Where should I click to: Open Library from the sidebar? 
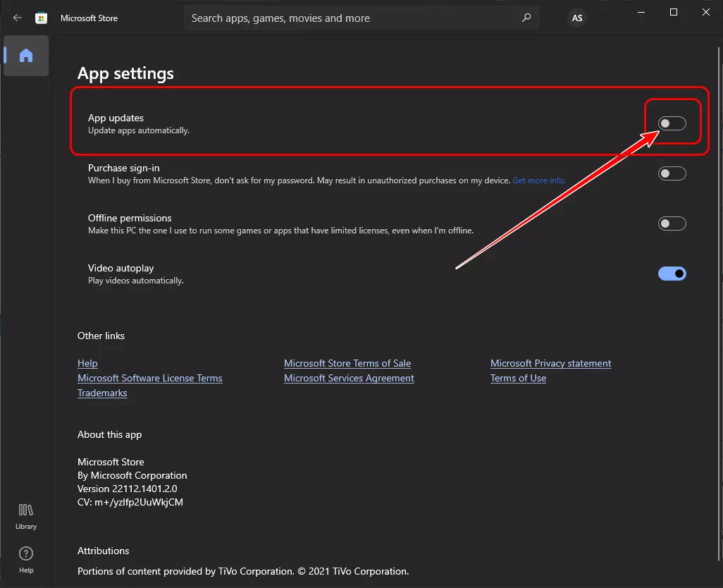pyautogui.click(x=26, y=517)
